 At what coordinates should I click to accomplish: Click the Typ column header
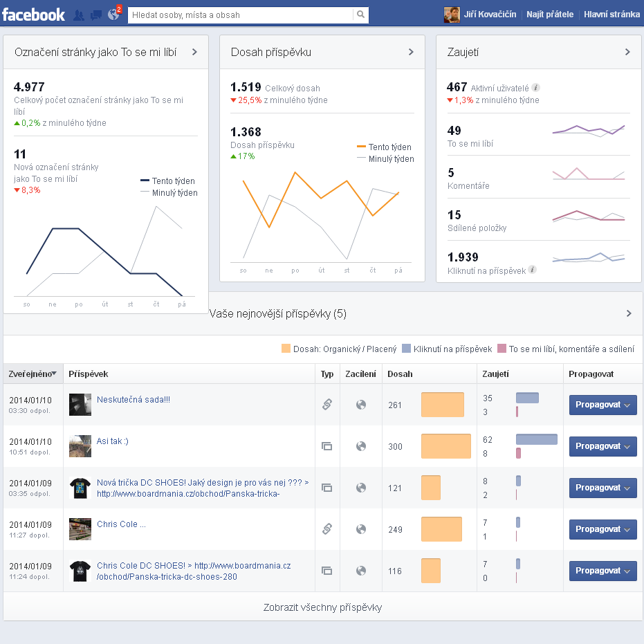(x=327, y=374)
